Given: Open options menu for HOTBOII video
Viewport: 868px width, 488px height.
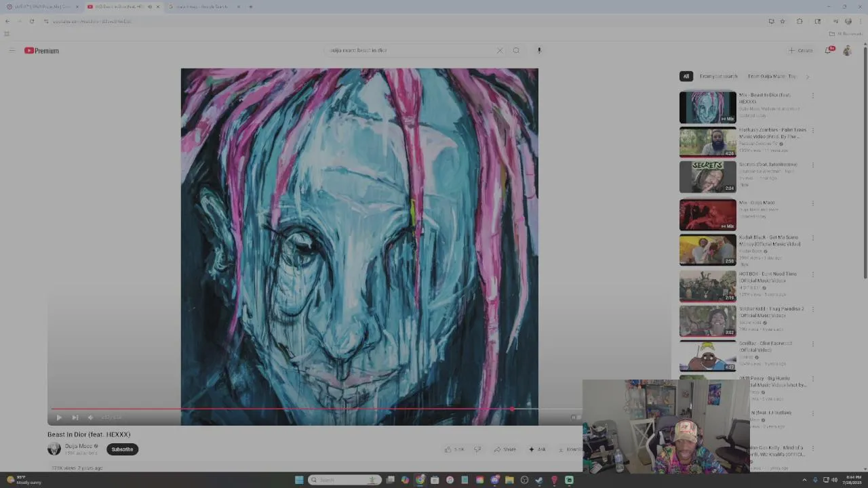Looking at the screenshot, I should click(x=812, y=274).
